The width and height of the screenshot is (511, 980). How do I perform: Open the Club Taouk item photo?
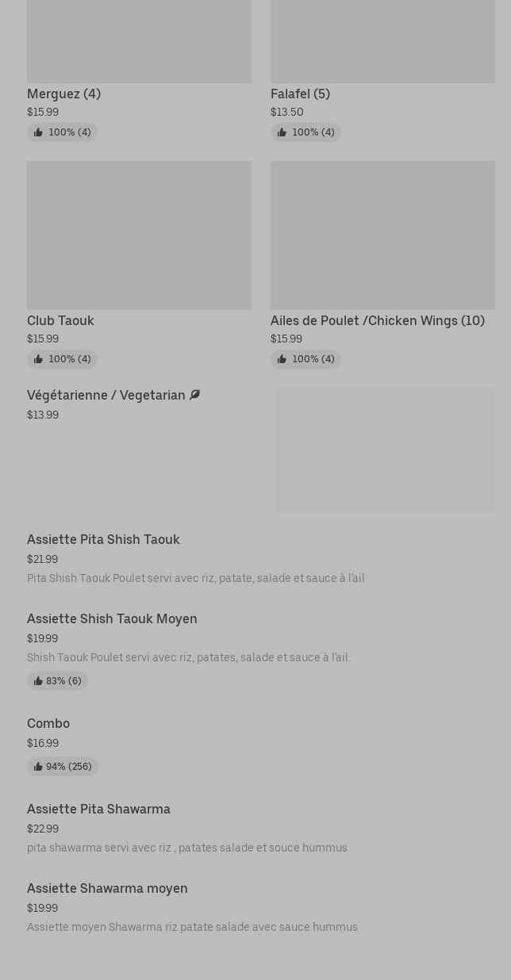point(139,235)
